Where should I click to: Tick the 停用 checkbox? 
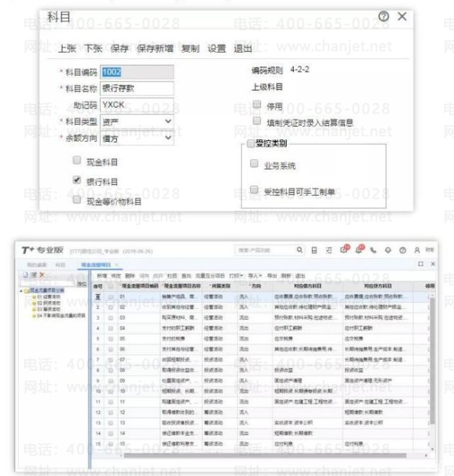(x=257, y=104)
